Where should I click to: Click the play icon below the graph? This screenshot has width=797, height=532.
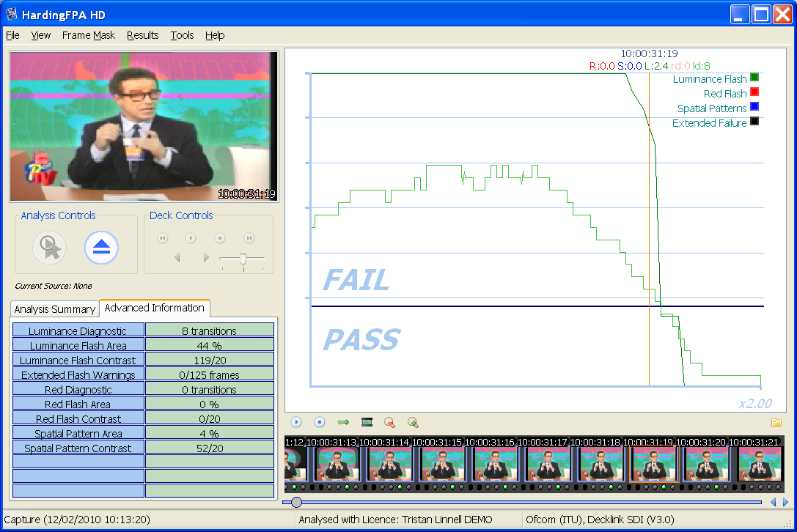tap(296, 422)
